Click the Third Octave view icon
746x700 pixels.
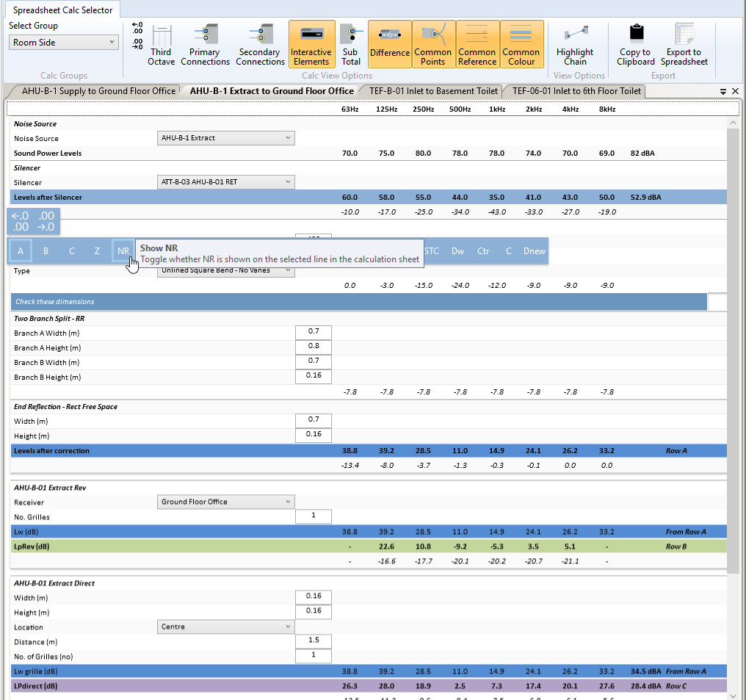(161, 45)
